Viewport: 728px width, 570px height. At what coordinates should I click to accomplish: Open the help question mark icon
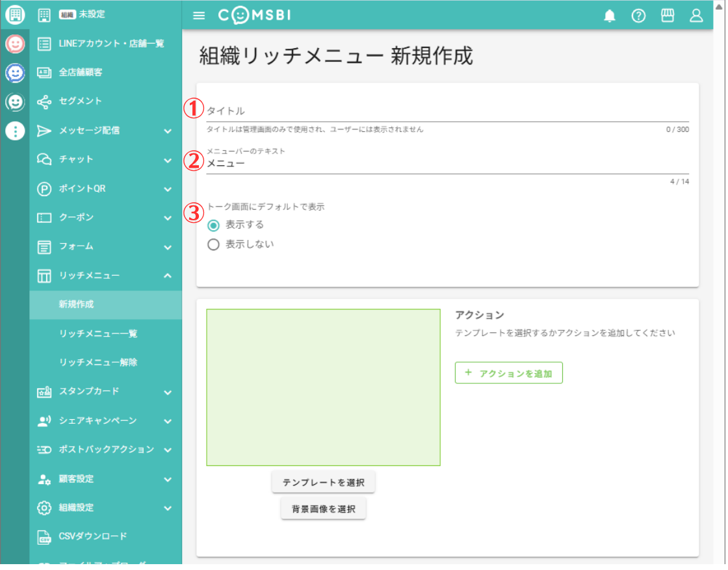[638, 16]
